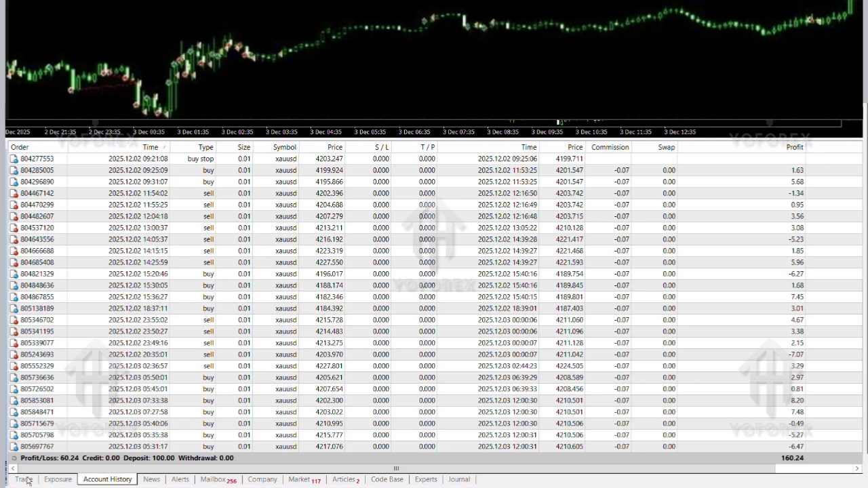868x488 pixels.
Task: Sort trades by clicking the Symbol column header
Action: coord(284,147)
